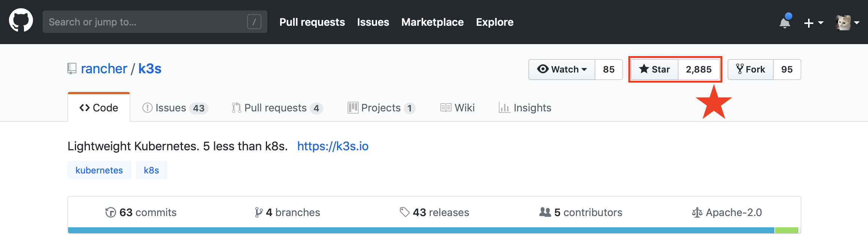This screenshot has height=240, width=868.
Task: Click the Wiki book icon
Action: (446, 108)
